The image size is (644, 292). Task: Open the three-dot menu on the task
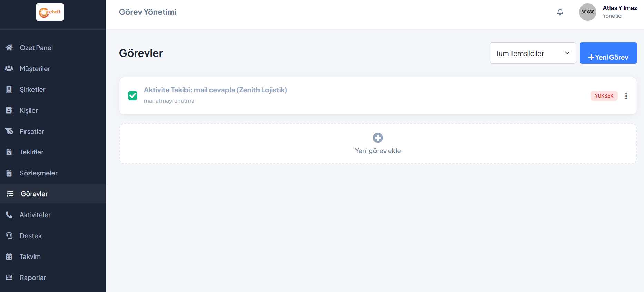(626, 96)
